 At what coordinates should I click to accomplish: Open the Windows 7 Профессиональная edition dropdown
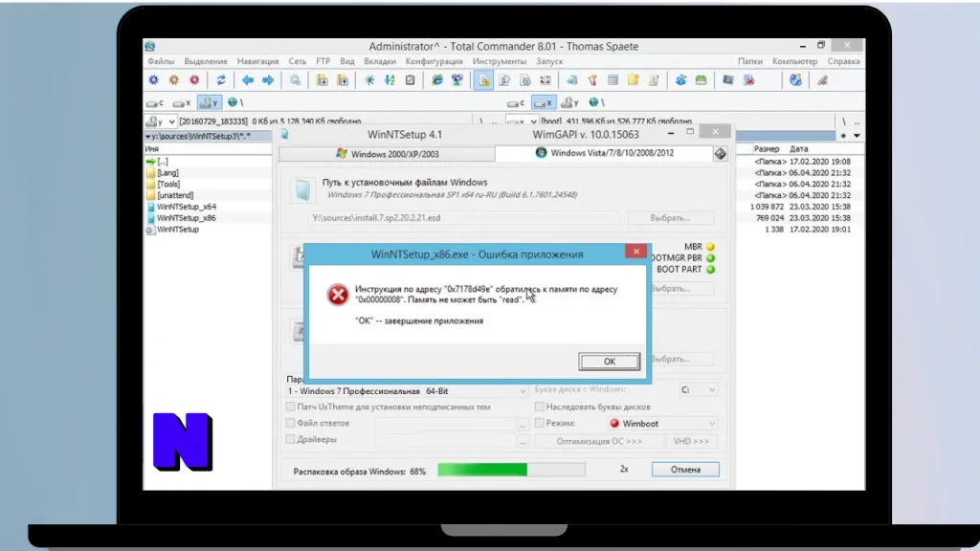(406, 391)
